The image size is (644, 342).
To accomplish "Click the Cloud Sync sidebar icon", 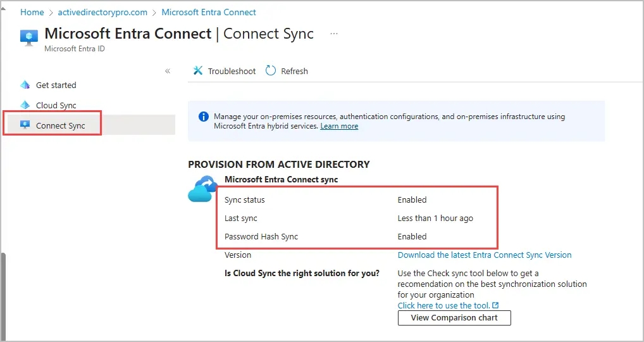I will pos(25,105).
